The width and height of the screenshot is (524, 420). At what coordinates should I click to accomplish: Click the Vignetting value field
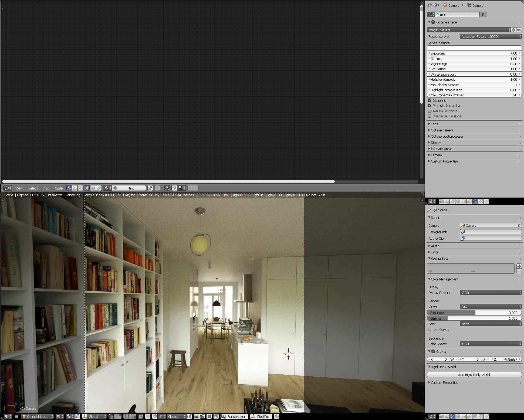coord(474,64)
